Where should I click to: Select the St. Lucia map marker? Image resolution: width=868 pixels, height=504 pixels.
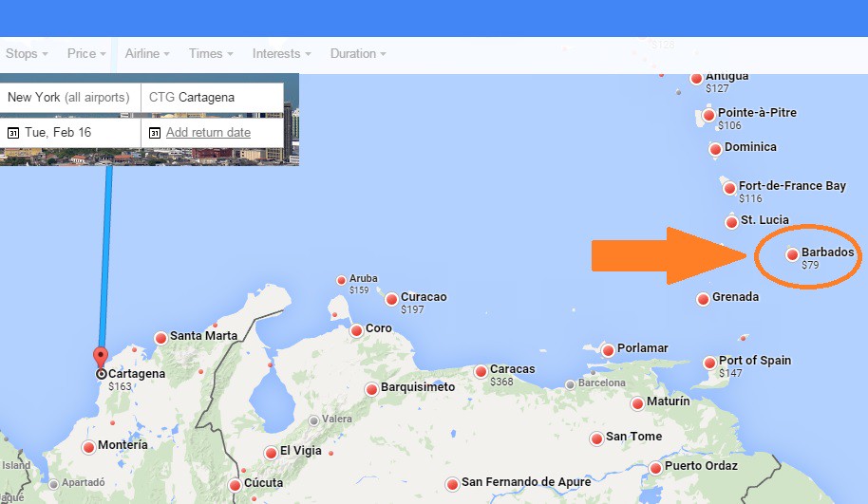coord(731,222)
